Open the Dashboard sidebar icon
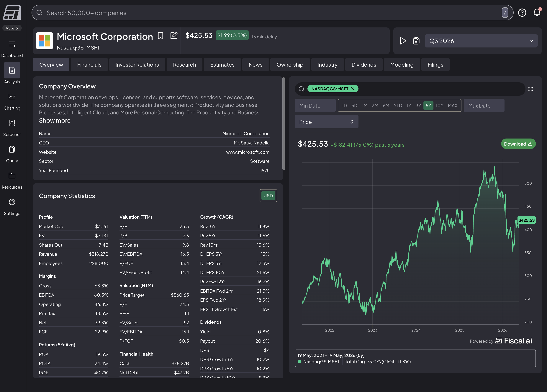The image size is (547, 392). (x=12, y=44)
